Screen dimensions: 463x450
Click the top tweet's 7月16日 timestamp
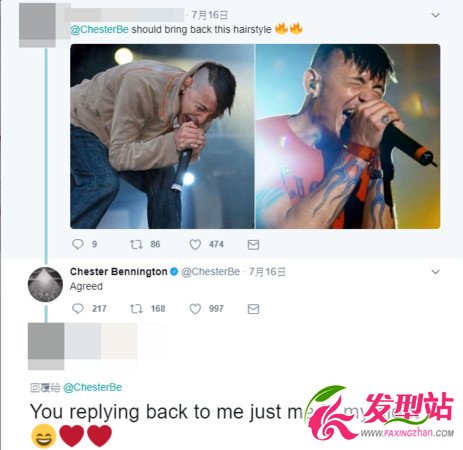pyautogui.click(x=210, y=15)
